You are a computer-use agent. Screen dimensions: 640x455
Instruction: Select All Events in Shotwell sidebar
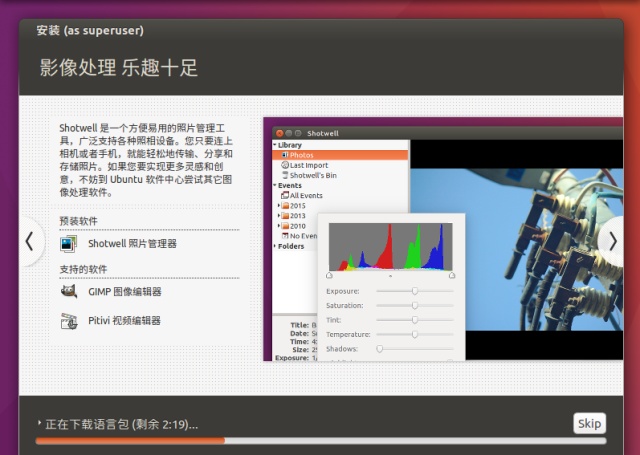pos(306,195)
